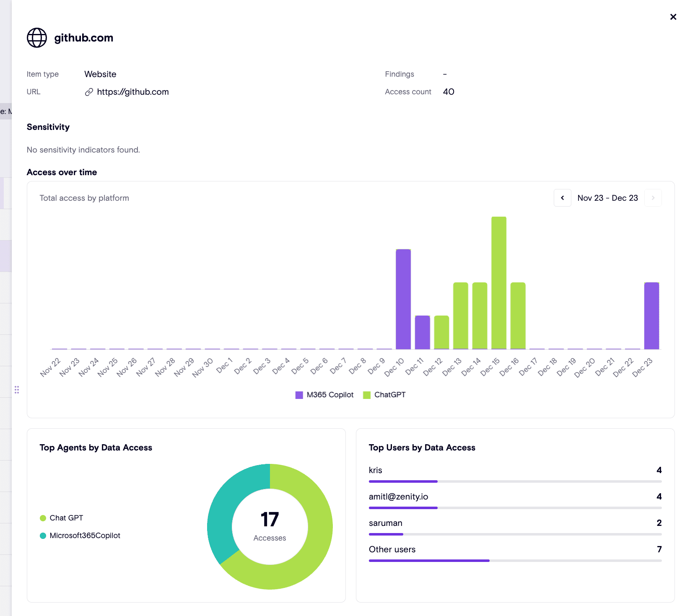The height and width of the screenshot is (616, 690).
Task: Click the Other users access progress bar
Action: (x=515, y=561)
